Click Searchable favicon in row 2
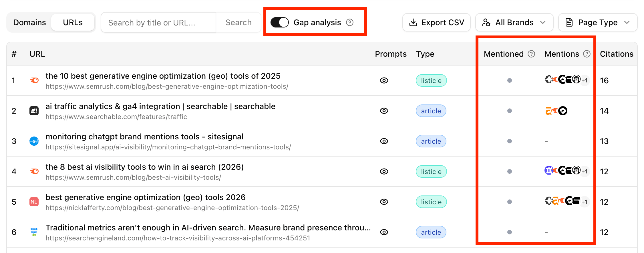 coord(34,111)
